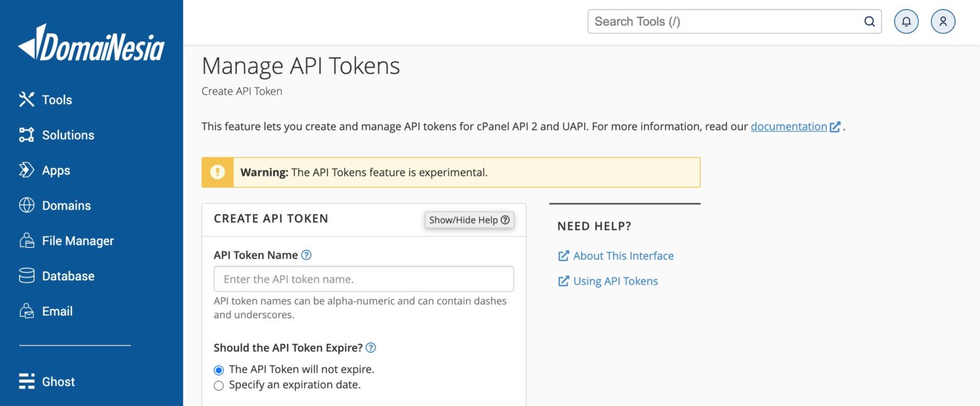Click the Tools wrench icon in sidebar
The width and height of the screenshot is (980, 406).
[27, 100]
